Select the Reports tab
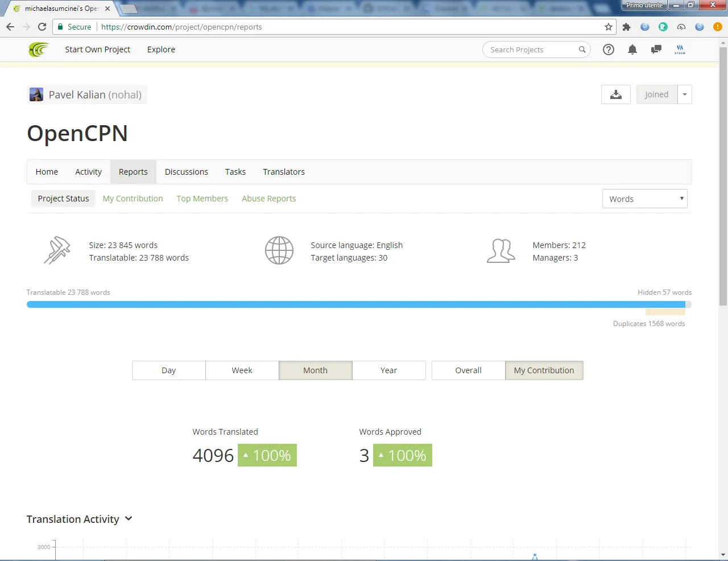The image size is (728, 561). point(133,172)
